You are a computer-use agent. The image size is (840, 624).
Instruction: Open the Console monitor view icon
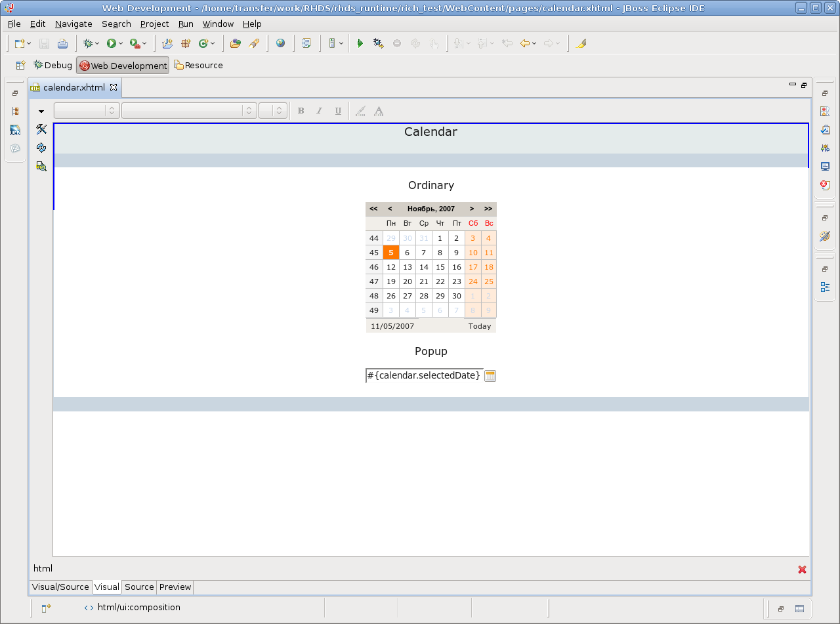[x=825, y=167]
